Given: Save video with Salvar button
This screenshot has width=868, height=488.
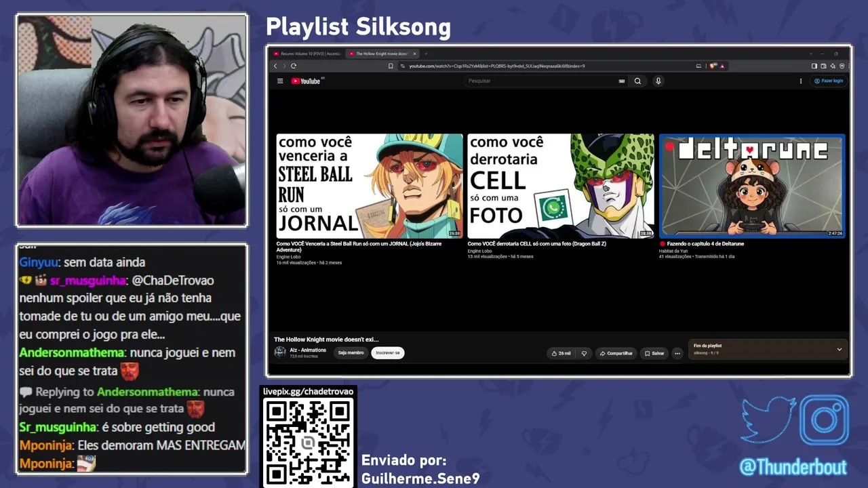Looking at the screenshot, I should (x=654, y=353).
